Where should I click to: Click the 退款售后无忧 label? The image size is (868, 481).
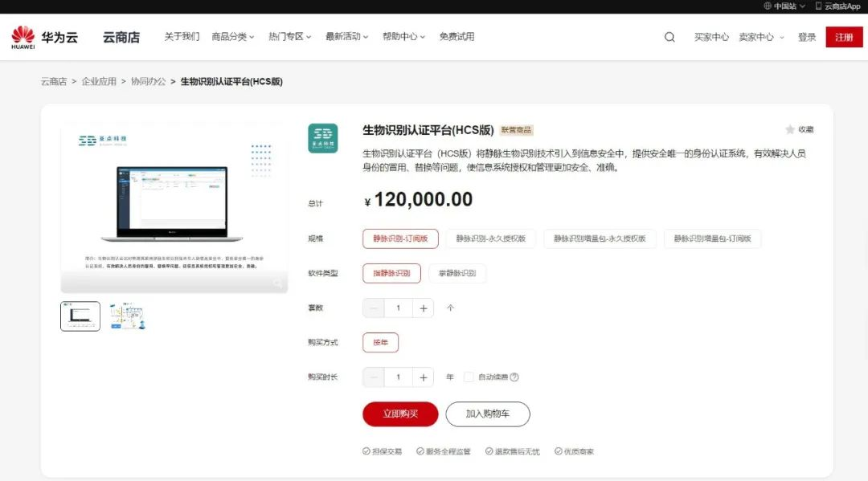pyautogui.click(x=512, y=452)
